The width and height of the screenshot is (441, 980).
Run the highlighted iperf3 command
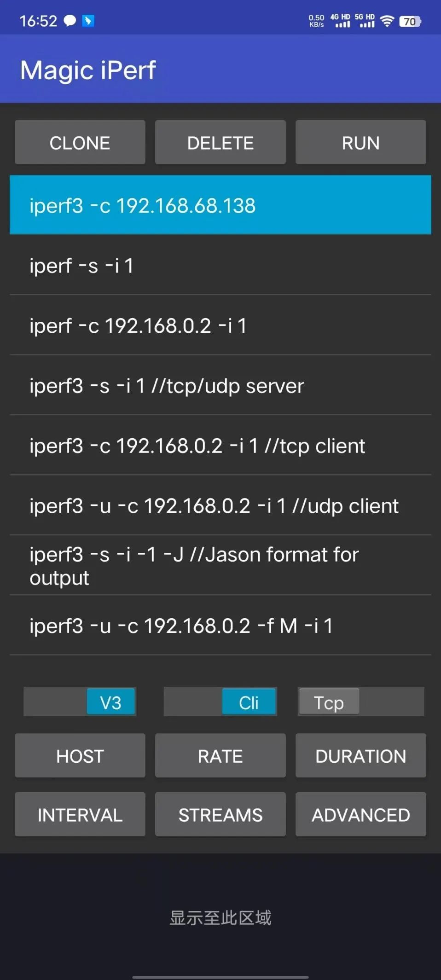coord(360,142)
